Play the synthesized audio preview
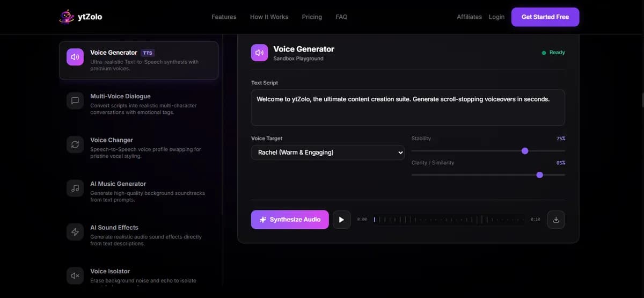The height and width of the screenshot is (298, 644). click(x=341, y=220)
